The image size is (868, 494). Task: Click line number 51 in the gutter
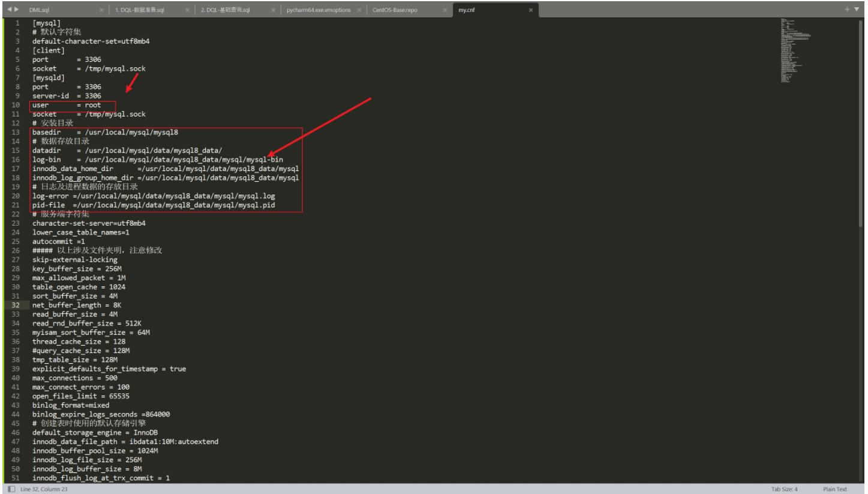[x=16, y=478]
